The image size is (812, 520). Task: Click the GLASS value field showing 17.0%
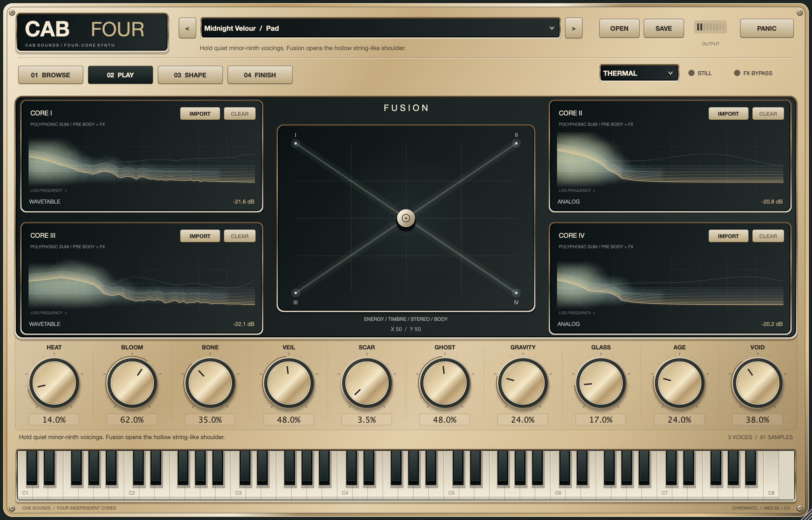click(600, 420)
